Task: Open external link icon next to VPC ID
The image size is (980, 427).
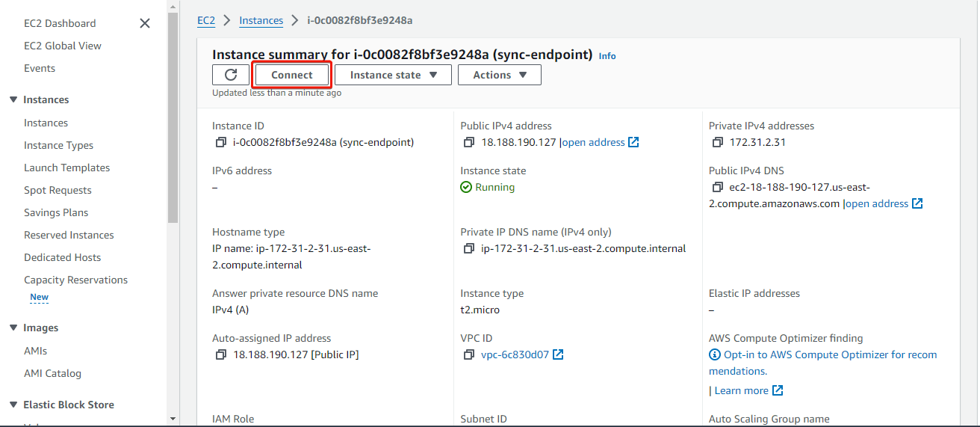Action: click(x=558, y=354)
